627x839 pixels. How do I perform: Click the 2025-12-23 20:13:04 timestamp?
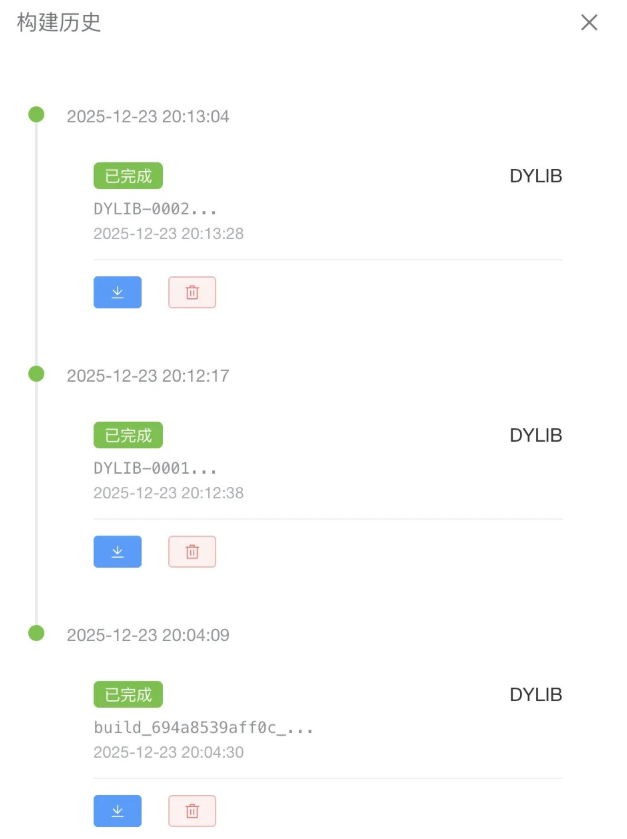[x=148, y=117]
